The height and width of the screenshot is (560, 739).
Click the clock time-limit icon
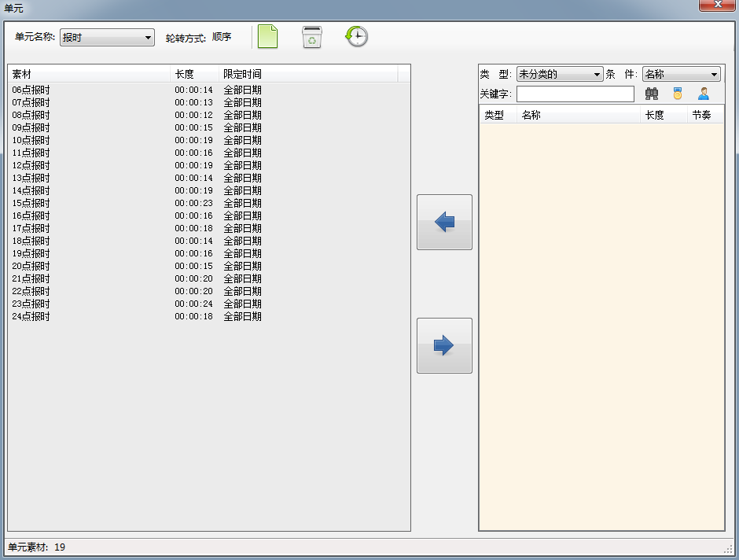[x=357, y=37]
